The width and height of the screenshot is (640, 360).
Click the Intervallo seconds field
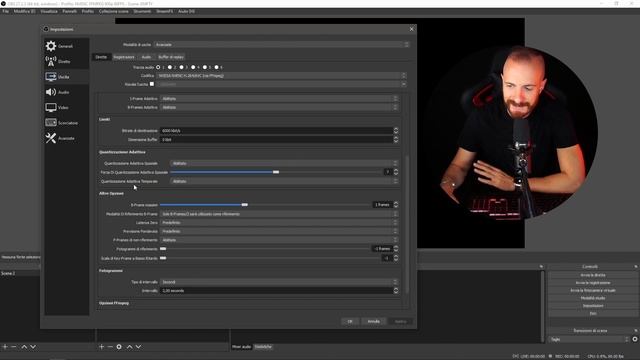pyautogui.click(x=276, y=291)
